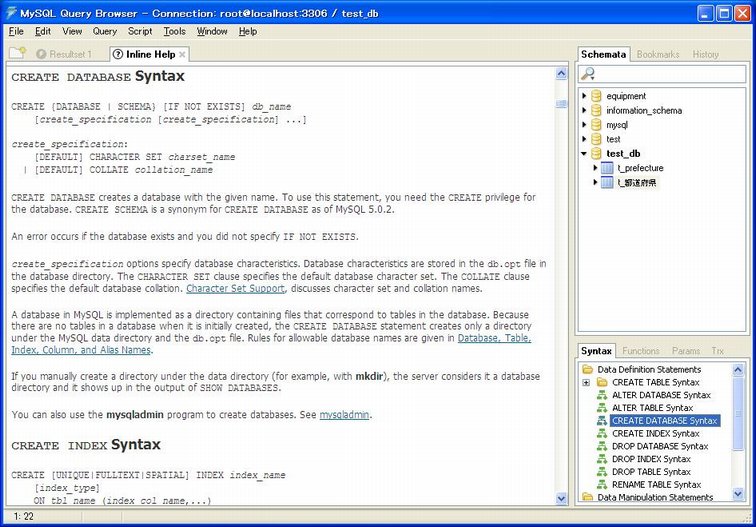The width and height of the screenshot is (756, 527).
Task: Expand the mysql schema node
Action: point(584,125)
